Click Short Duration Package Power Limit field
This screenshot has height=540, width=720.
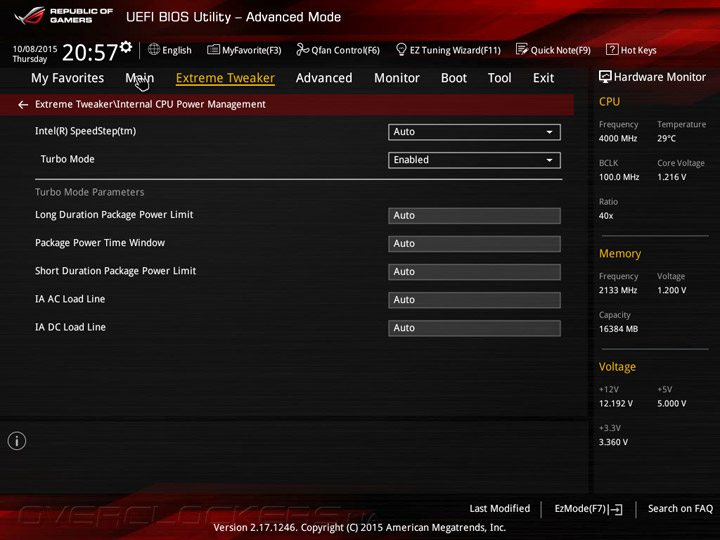pos(474,272)
